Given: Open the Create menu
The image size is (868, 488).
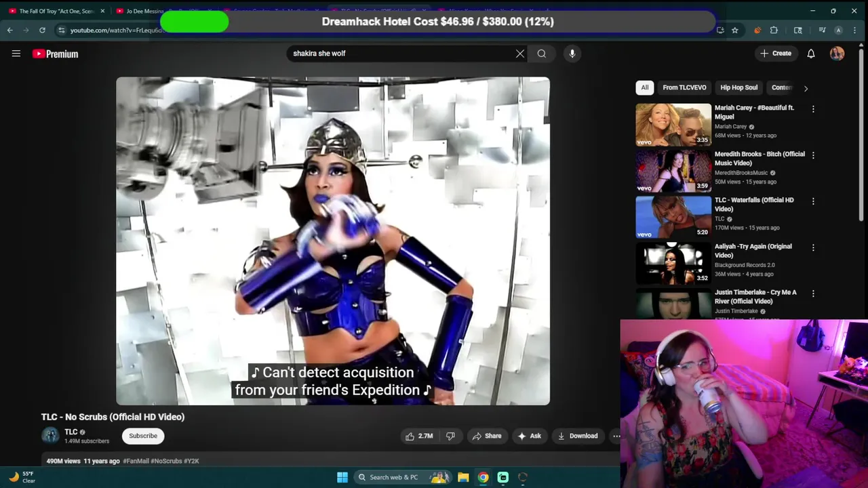Looking at the screenshot, I should [x=776, y=54].
